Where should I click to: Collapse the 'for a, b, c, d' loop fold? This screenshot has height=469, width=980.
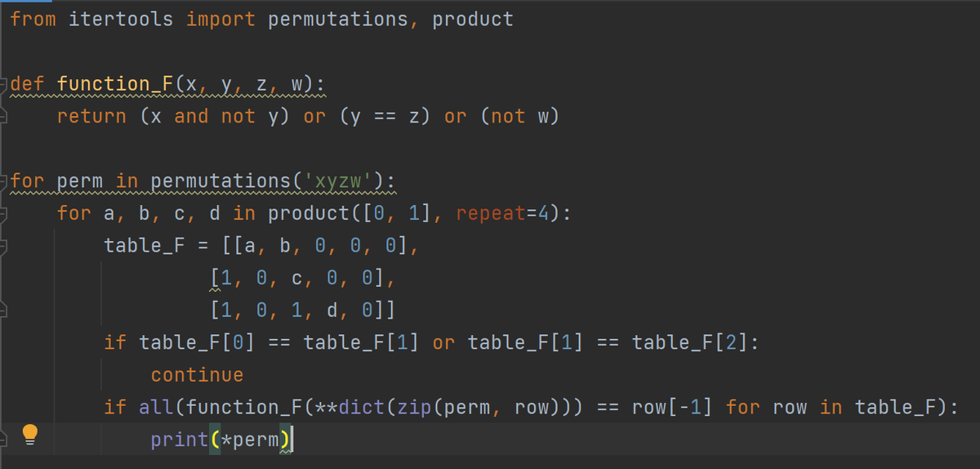coord(4,213)
